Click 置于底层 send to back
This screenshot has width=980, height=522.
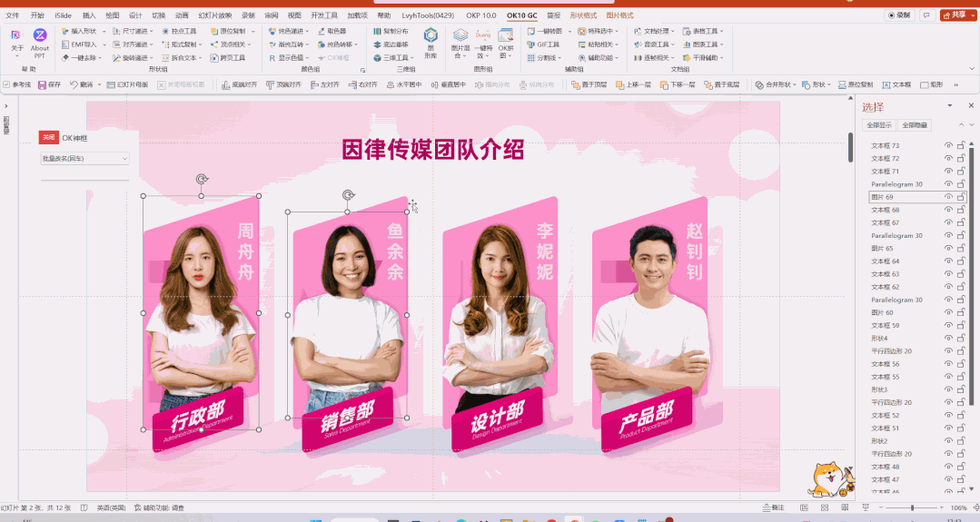(x=722, y=84)
